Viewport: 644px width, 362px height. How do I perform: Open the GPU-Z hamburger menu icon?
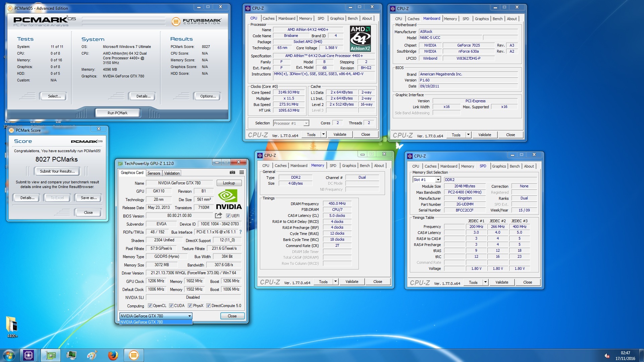pos(241,173)
